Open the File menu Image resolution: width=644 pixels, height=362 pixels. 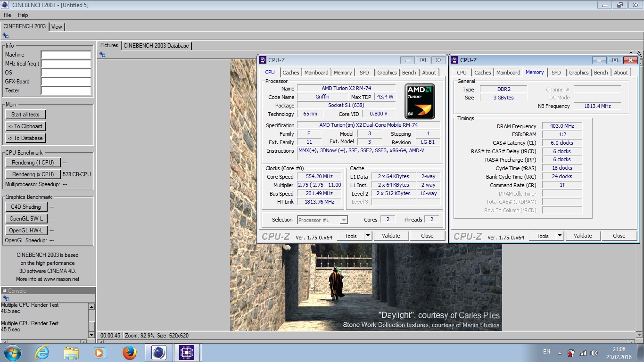8,15
